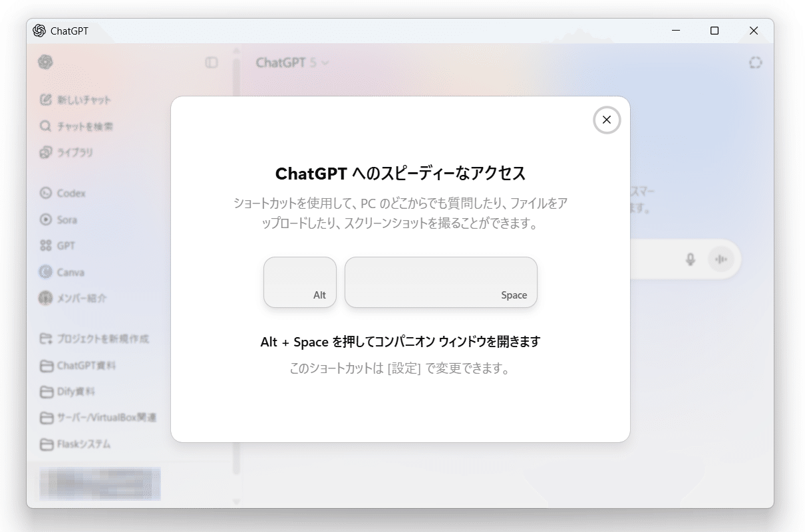The height and width of the screenshot is (532, 805).
Task: Open メンバー紹介 GPT
Action: point(73,298)
